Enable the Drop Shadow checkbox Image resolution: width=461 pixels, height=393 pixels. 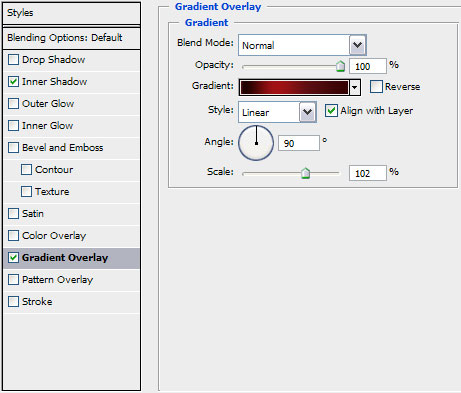(13, 60)
